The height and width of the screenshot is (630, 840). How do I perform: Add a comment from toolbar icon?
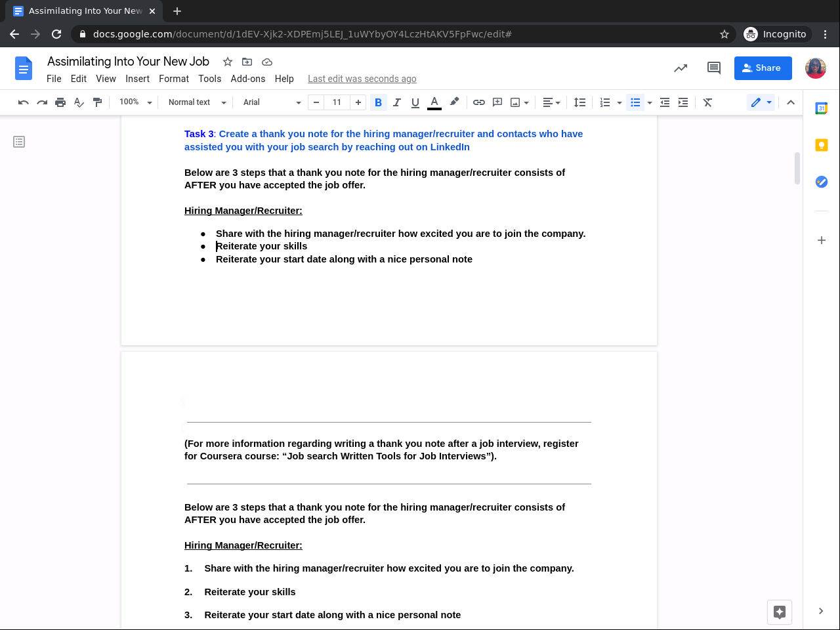(497, 102)
